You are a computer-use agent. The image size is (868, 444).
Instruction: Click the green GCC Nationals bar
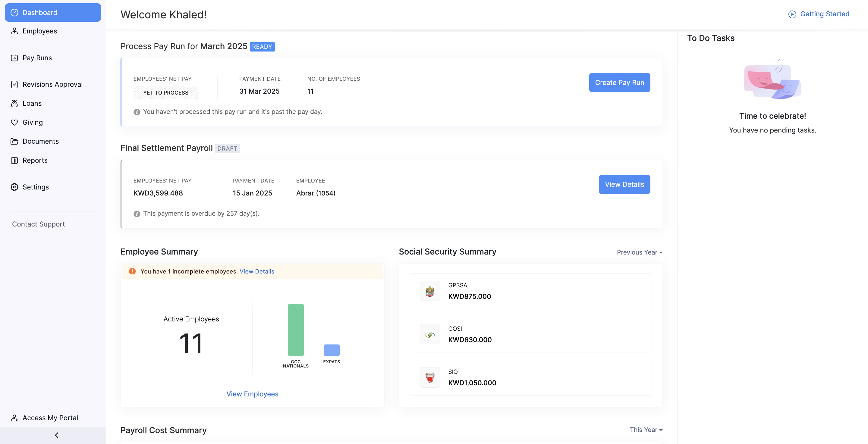point(295,330)
